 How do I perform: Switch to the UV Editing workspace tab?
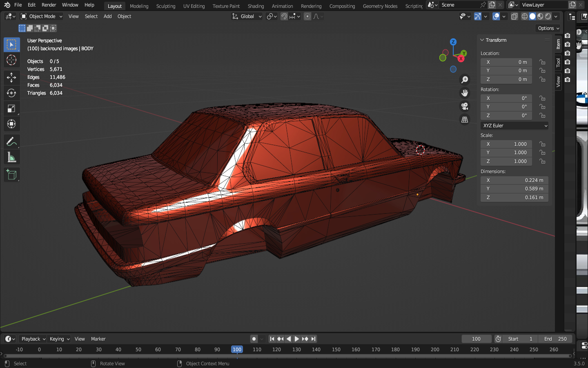tap(194, 6)
